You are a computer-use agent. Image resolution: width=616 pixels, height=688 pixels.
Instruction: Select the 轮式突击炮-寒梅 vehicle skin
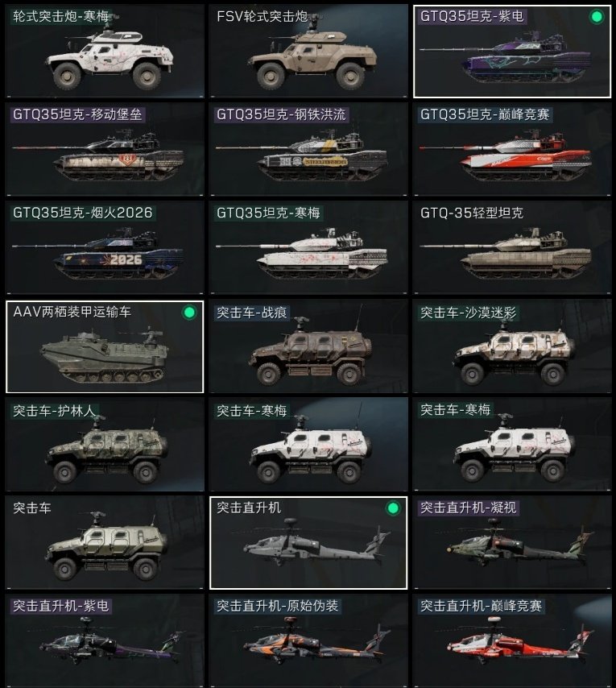[105, 51]
